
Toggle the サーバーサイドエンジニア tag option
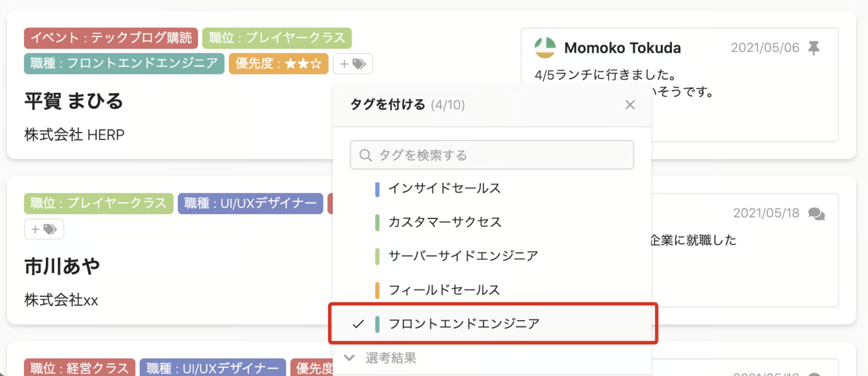click(463, 256)
